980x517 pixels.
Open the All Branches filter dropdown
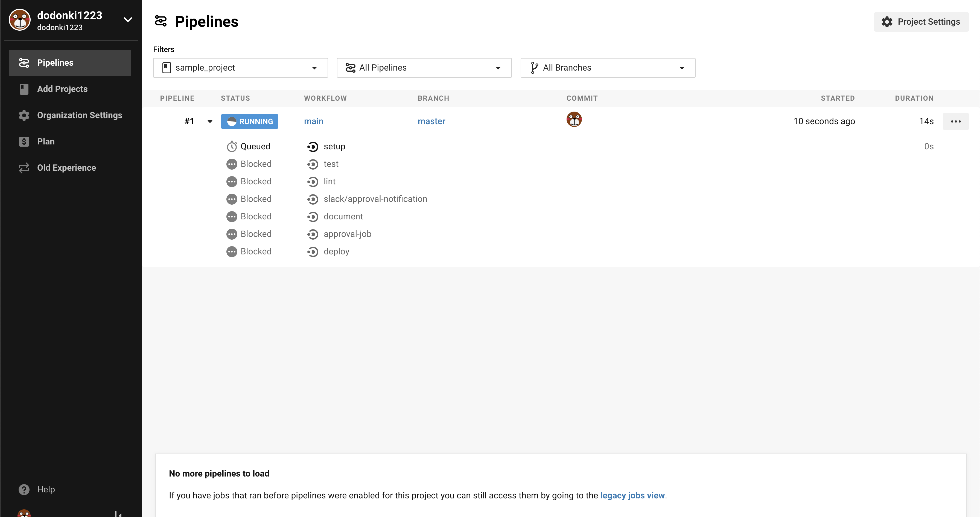coord(608,68)
